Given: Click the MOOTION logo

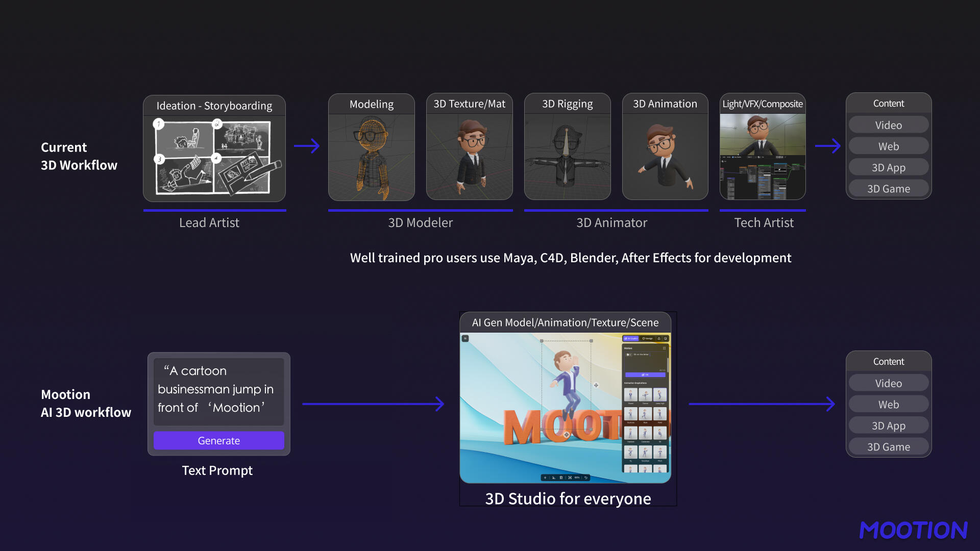Looking at the screenshot, I should (913, 530).
